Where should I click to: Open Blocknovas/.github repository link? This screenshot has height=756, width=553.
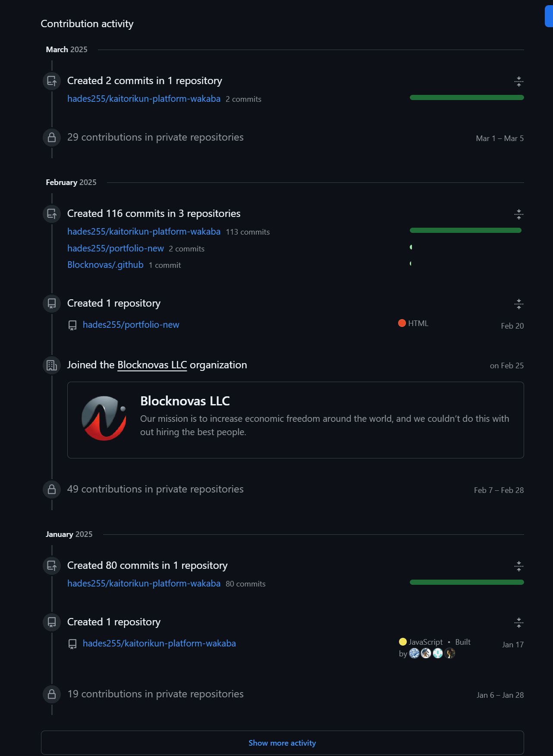[x=105, y=265]
